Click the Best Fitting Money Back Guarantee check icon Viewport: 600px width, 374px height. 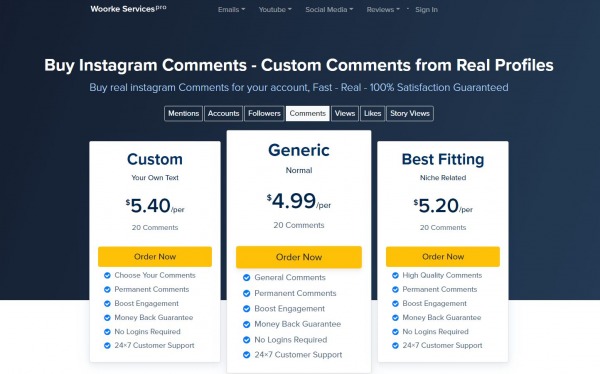pyautogui.click(x=395, y=318)
